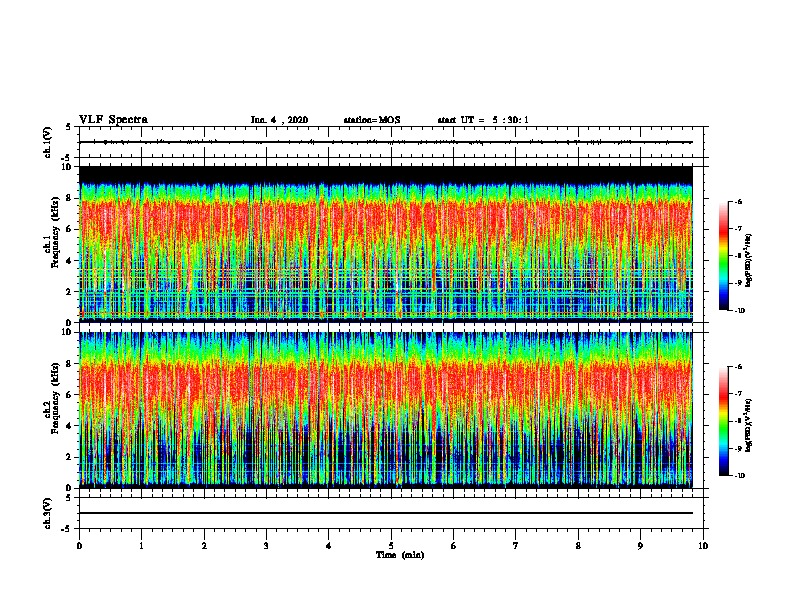
Task: Click the 'VLF Spectra' plot title
Action: pyautogui.click(x=113, y=120)
